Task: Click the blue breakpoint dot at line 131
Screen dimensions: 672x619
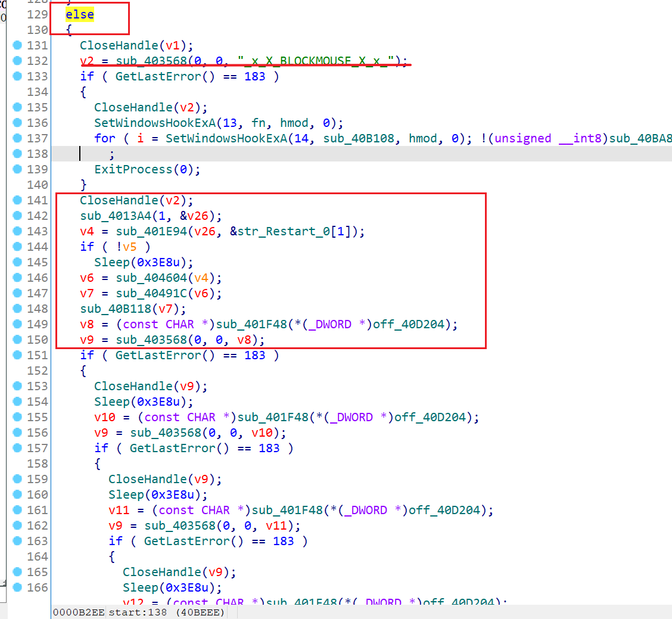Action: click(x=17, y=45)
